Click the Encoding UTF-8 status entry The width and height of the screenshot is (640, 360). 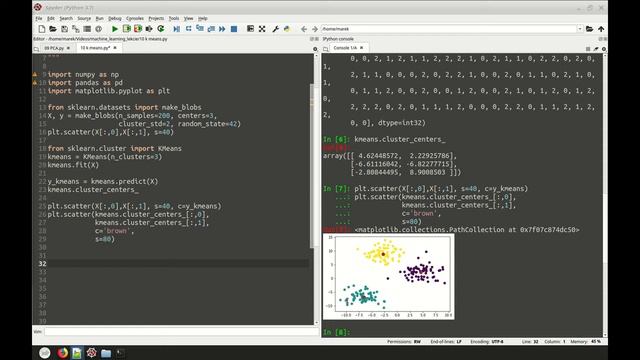(x=487, y=342)
